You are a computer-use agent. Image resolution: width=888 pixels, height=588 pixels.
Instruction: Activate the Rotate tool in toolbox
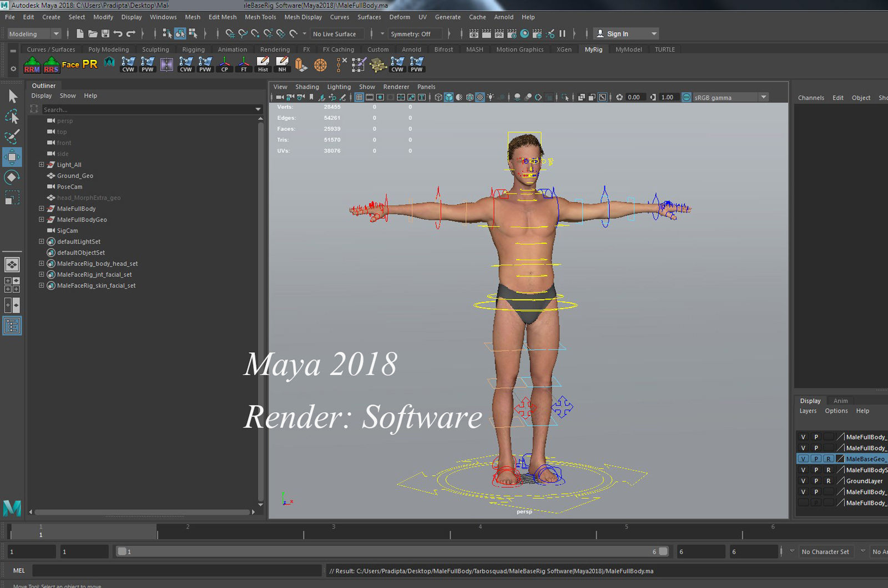12,177
